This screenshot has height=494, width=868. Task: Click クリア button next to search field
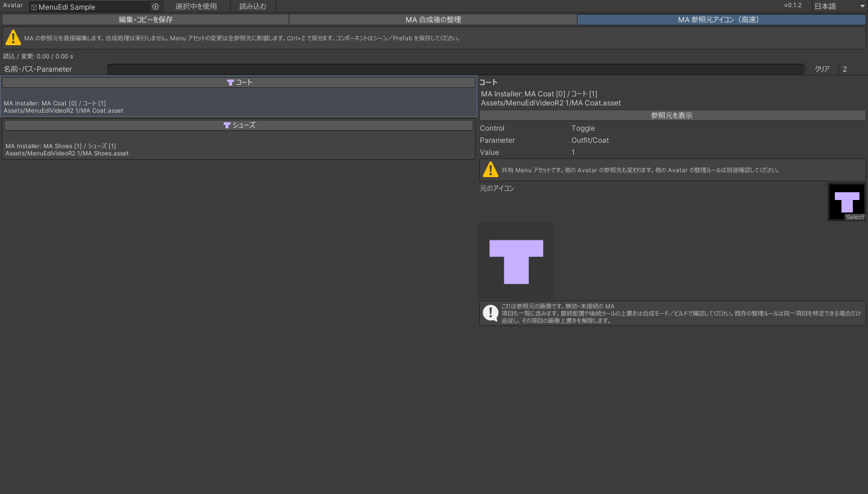822,69
